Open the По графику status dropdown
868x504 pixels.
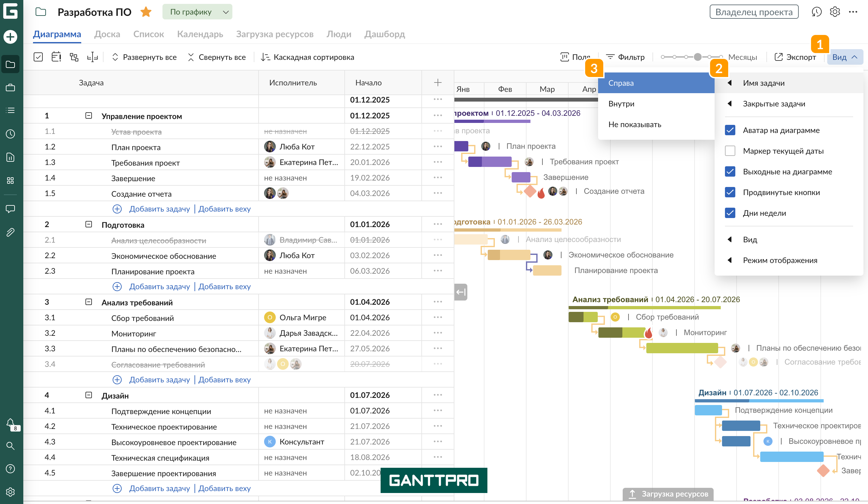(x=197, y=12)
